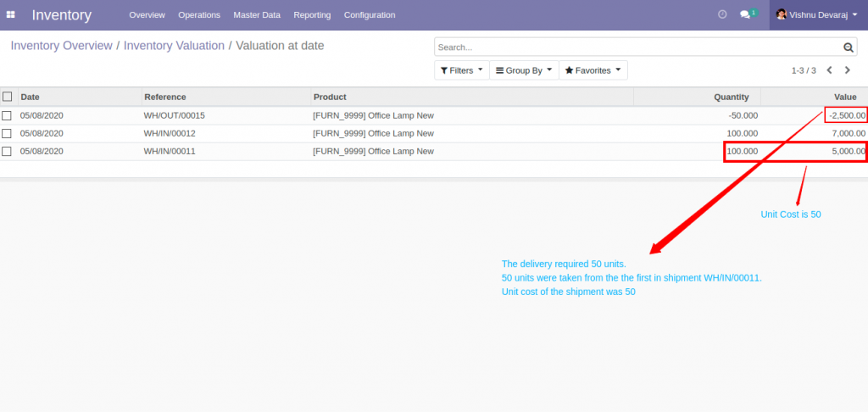This screenshot has height=412, width=868.
Task: Click the search magnifier icon
Action: [848, 47]
